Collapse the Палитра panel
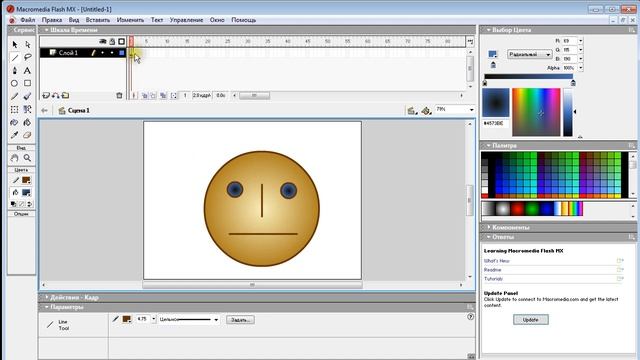 489,146
